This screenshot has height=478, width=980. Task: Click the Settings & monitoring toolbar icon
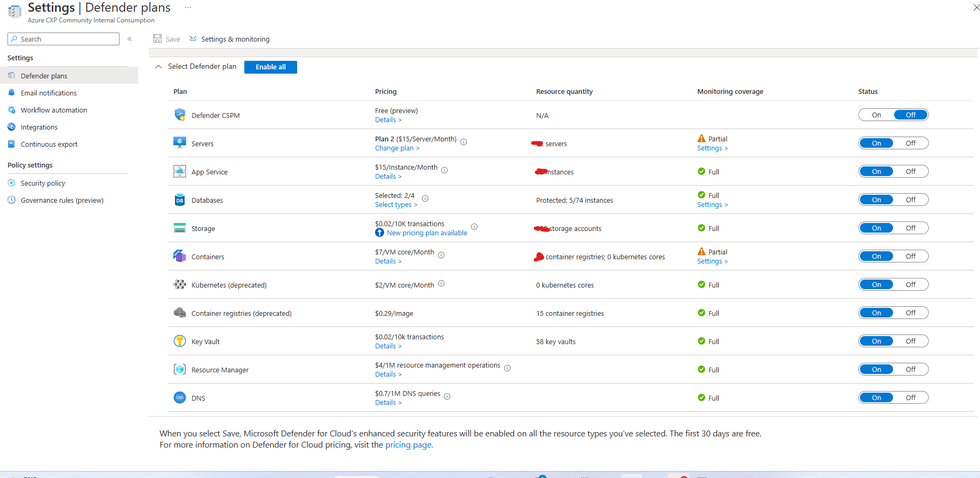tap(193, 38)
